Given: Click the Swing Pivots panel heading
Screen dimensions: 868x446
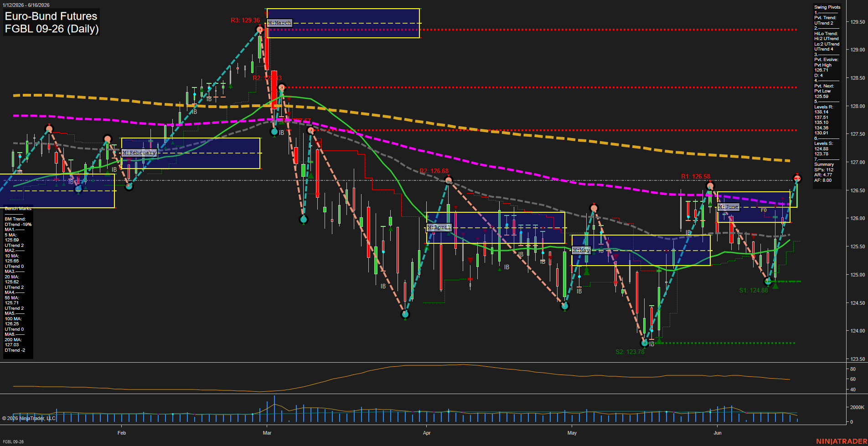Looking at the screenshot, I should click(x=827, y=7).
